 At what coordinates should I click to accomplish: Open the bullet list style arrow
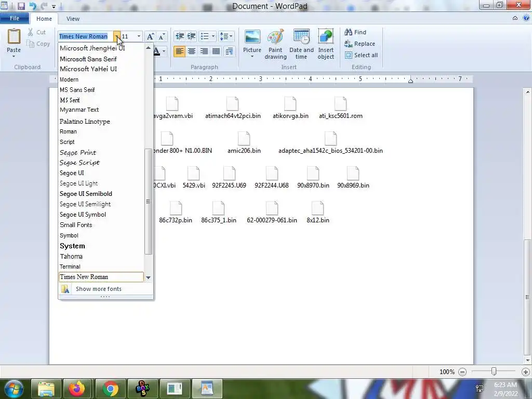(x=213, y=36)
